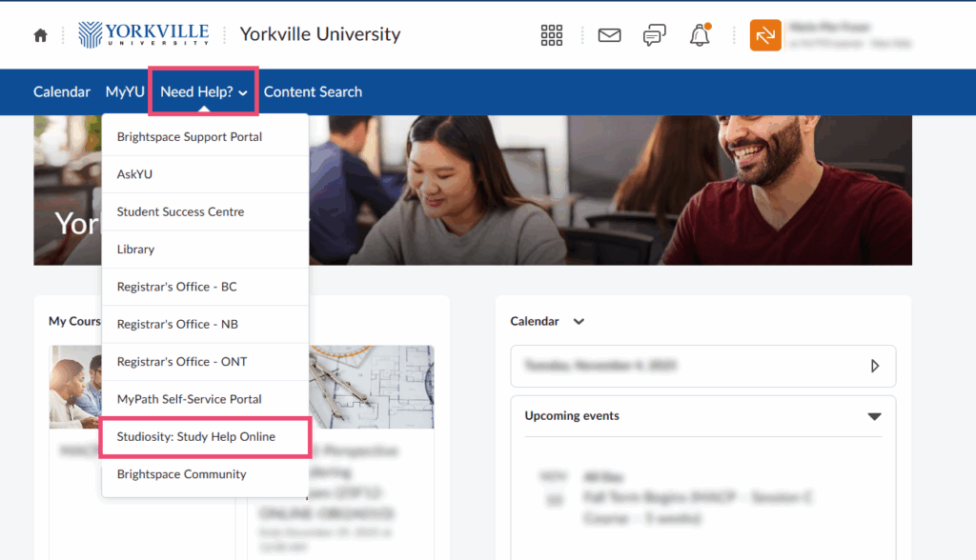Open Content Search in navbar
Screen dimensions: 976x560
point(313,92)
